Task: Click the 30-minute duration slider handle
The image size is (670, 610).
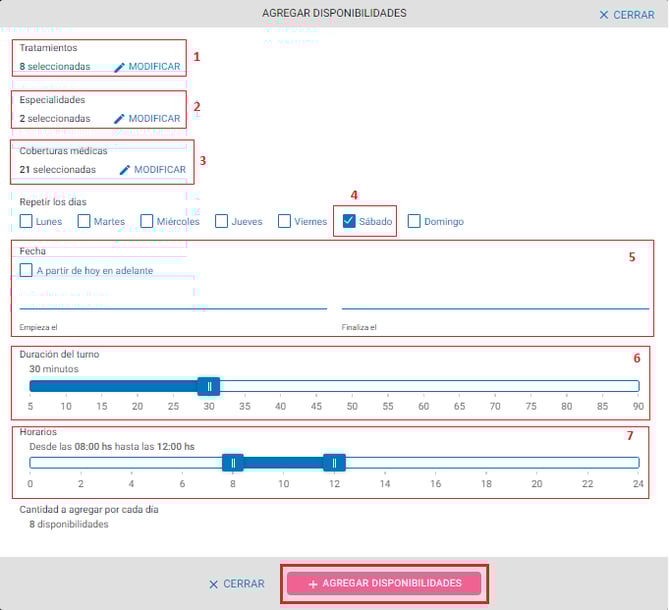Action: tap(209, 386)
